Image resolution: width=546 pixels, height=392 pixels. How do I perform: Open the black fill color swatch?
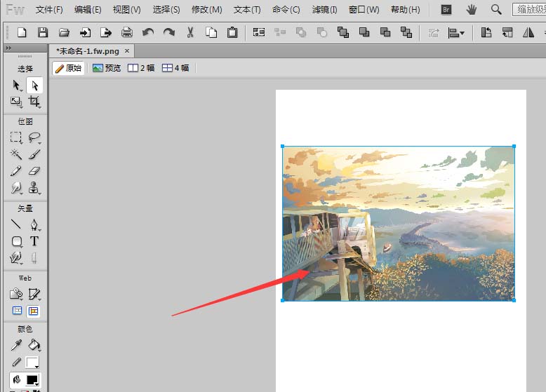pos(32,380)
